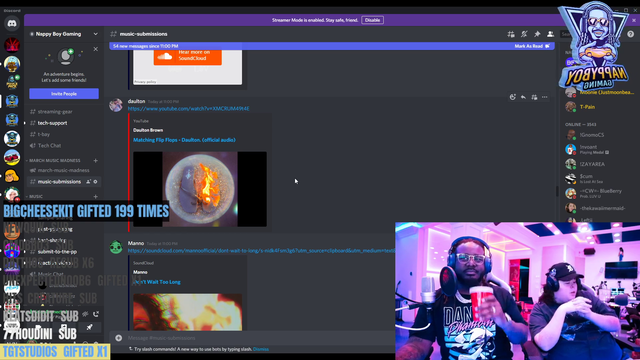The height and width of the screenshot is (360, 640).
Task: Open Matching Flip Flops video title link
Action: (184, 140)
